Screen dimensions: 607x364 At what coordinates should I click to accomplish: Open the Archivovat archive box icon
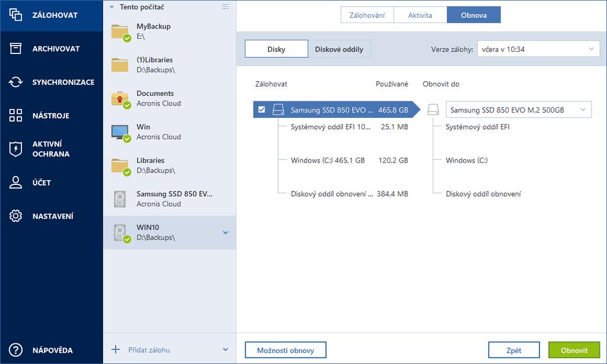[15, 49]
